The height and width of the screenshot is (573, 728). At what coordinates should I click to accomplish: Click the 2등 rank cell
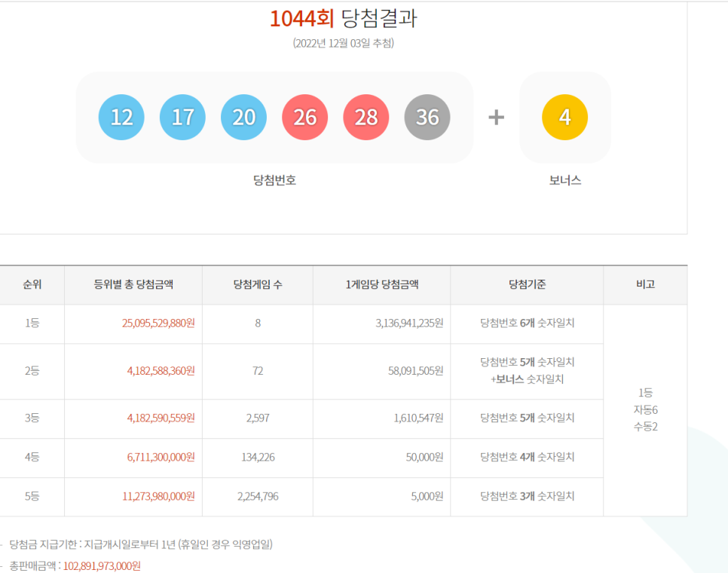pyautogui.click(x=32, y=371)
